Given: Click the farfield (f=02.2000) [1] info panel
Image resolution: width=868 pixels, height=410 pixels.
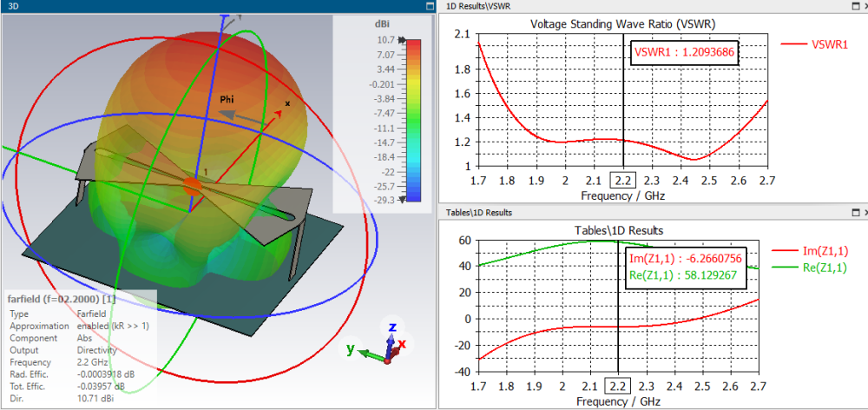Looking at the screenshot, I should click(x=80, y=349).
